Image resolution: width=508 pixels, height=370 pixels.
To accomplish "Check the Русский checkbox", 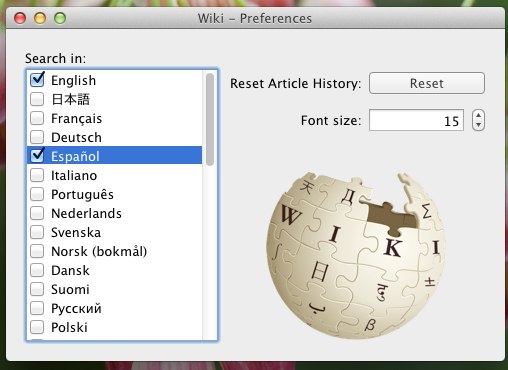I will tap(37, 308).
